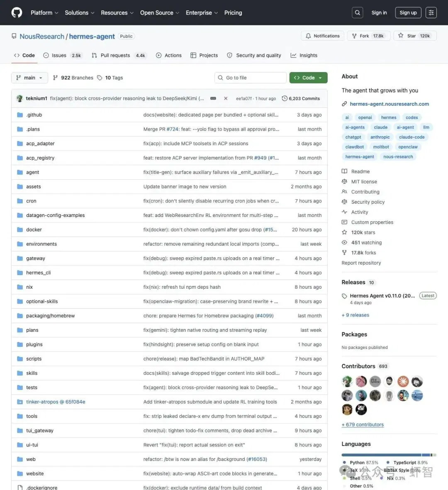Click the website link chain icon
Image resolution: width=448 pixels, height=490 pixels.
coord(344,104)
